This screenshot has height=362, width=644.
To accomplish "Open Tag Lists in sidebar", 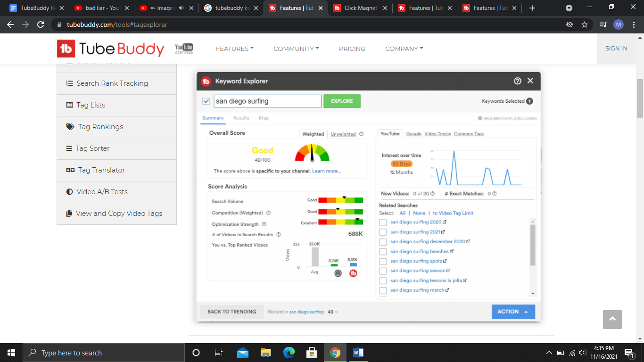I will tap(116, 105).
